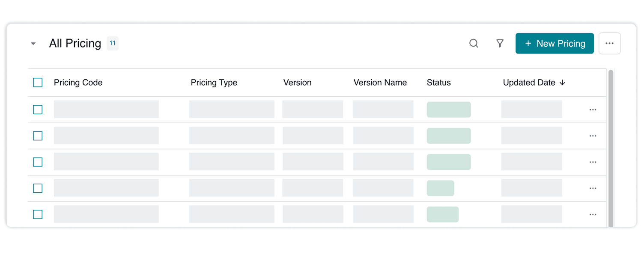The image size is (644, 274).
Task: Open the last row's actions menu
Action: [x=593, y=214]
